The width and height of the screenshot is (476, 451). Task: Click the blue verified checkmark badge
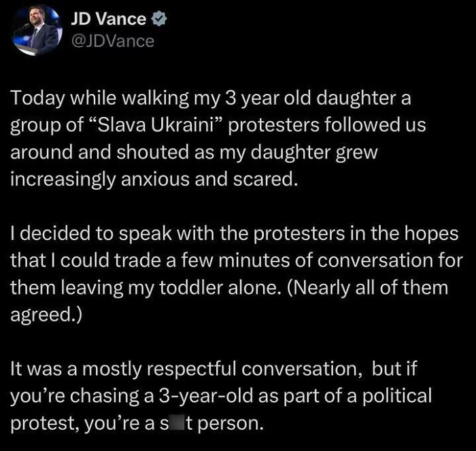(158, 19)
